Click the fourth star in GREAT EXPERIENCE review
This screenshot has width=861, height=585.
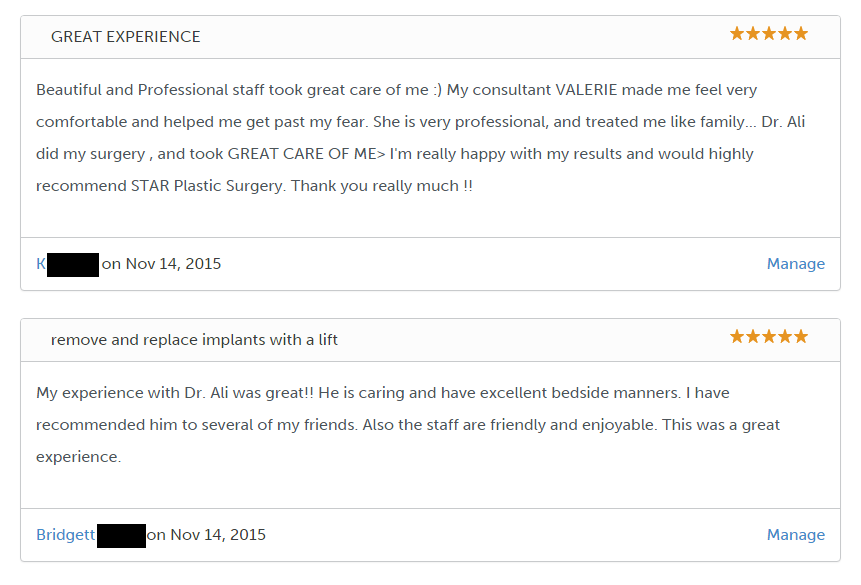785,34
